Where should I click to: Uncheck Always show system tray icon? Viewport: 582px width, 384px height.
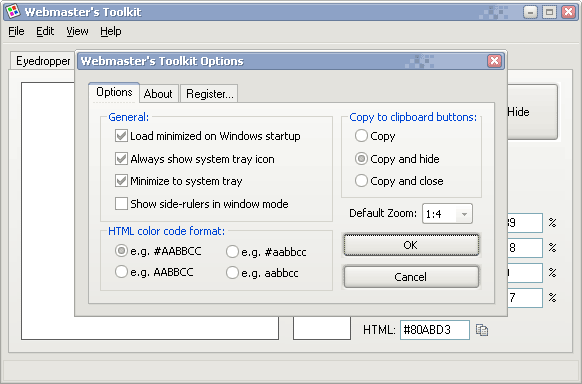121,159
